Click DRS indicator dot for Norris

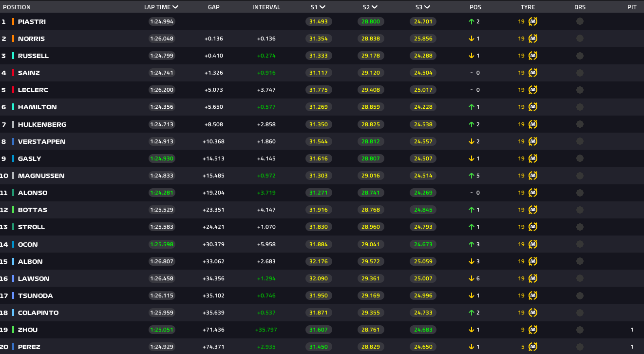[580, 39]
